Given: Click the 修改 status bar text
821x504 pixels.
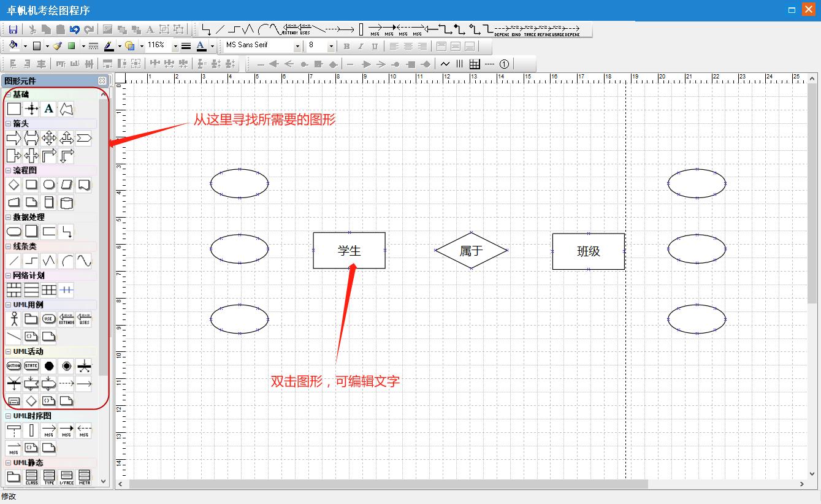Looking at the screenshot, I should point(9,497).
